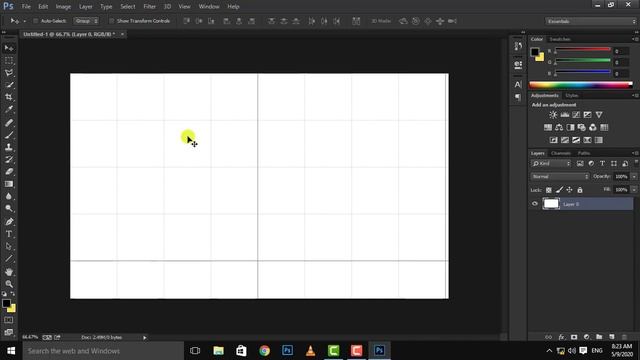Image resolution: width=640 pixels, height=360 pixels.
Task: Open the Fill slider dropdown arrow
Action: point(634,190)
